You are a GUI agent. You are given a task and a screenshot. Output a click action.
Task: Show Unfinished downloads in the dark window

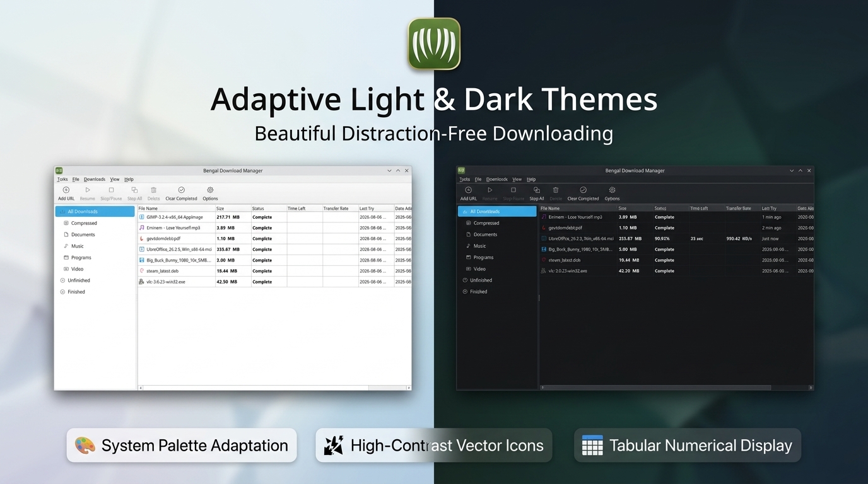tap(478, 280)
